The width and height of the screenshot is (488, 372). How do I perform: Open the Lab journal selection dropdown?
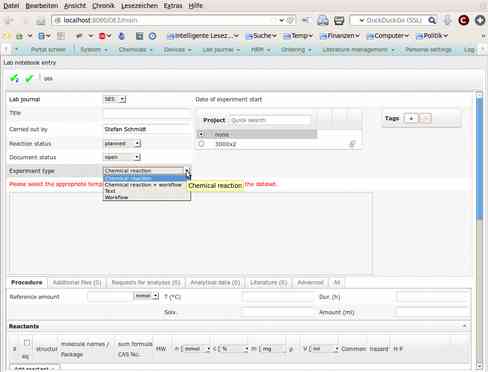pos(114,99)
